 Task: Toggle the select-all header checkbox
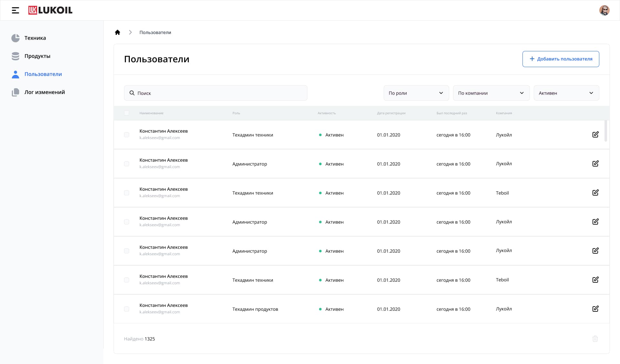tap(127, 113)
